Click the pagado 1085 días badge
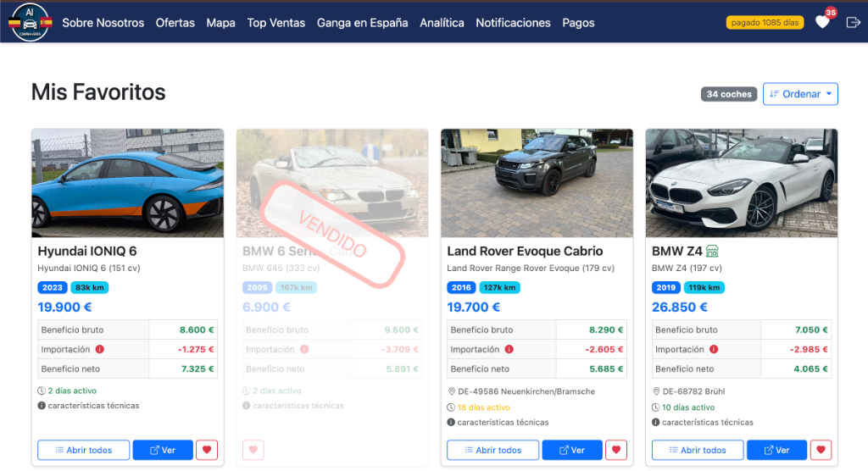868x471 pixels. [765, 23]
